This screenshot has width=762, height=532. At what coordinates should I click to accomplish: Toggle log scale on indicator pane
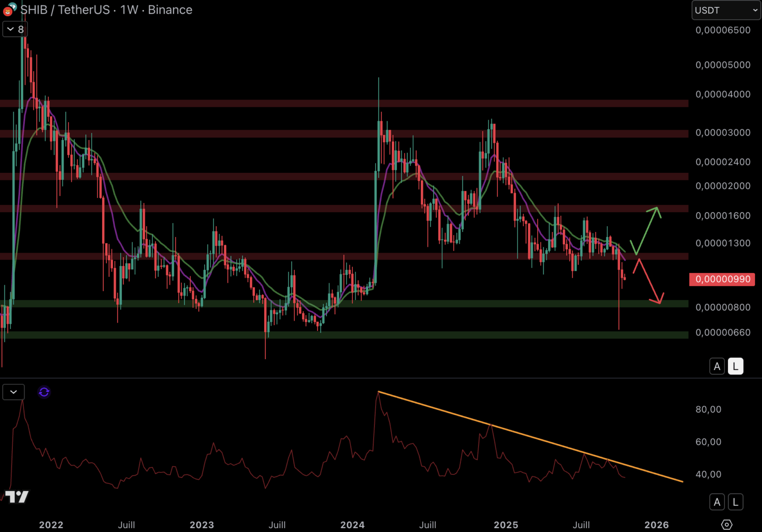click(735, 502)
